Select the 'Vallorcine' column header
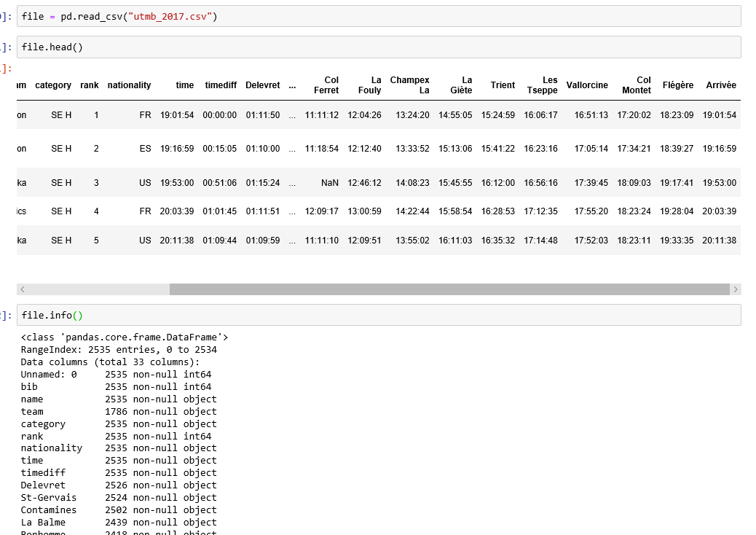The image size is (756, 535). pos(587,85)
